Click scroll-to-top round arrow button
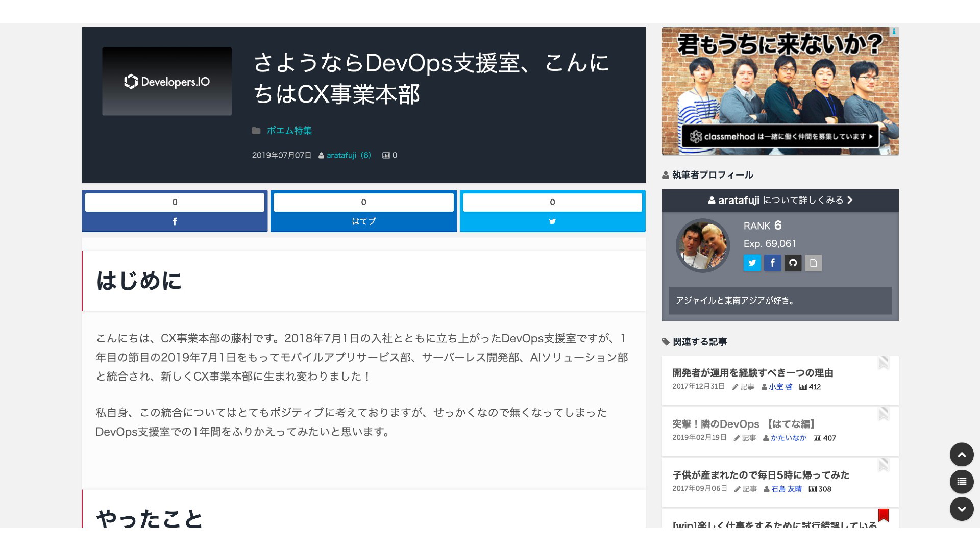 coord(962,454)
